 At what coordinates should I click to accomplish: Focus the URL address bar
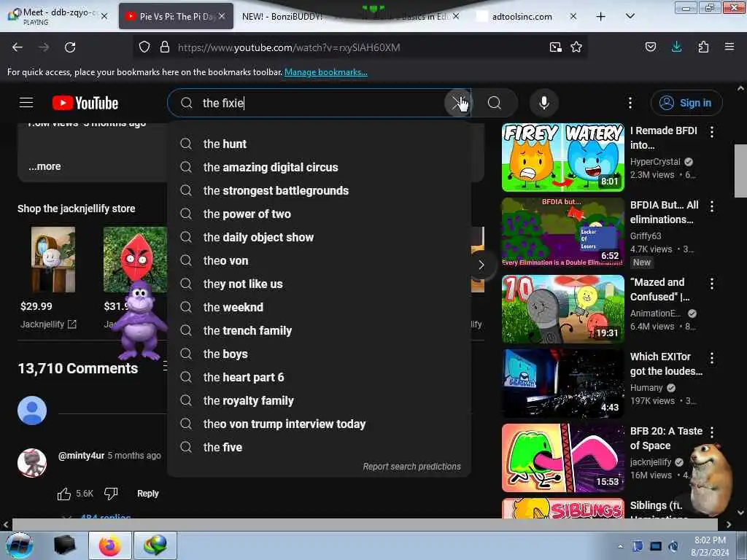[360, 47]
